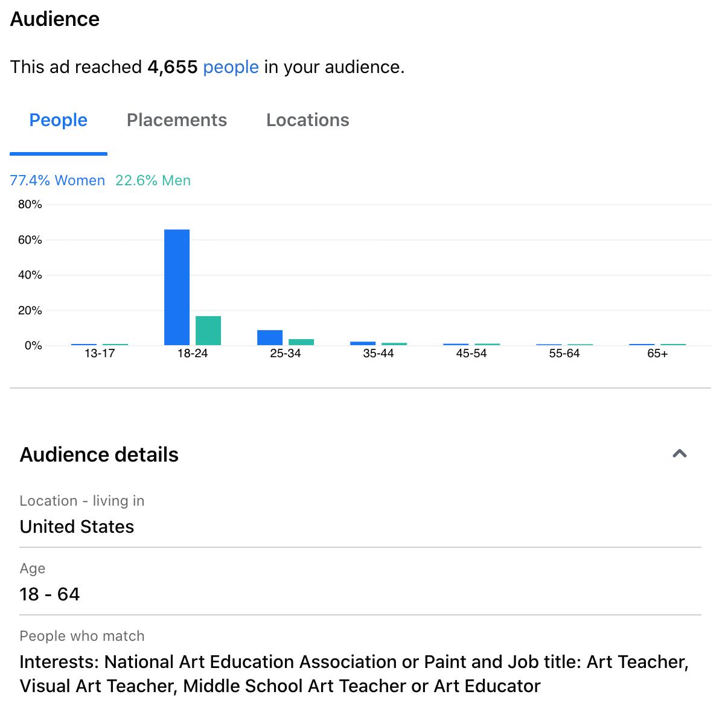Click the 65+ age axis label
This screenshot has height=706, width=728.
[657, 354]
